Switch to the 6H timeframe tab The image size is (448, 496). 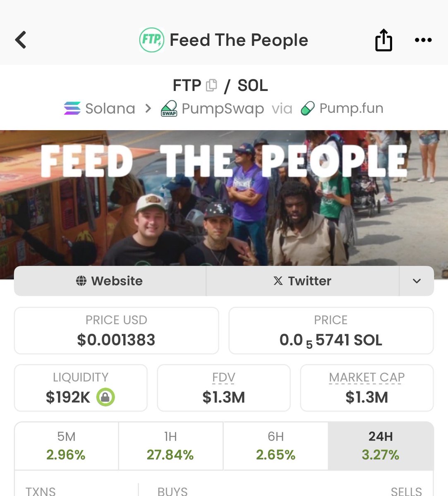(276, 446)
